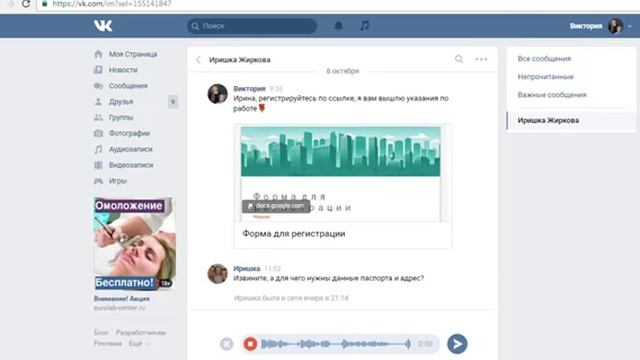Click the camera icon beside Фотографии
The width and height of the screenshot is (640, 360).
pos(98,133)
